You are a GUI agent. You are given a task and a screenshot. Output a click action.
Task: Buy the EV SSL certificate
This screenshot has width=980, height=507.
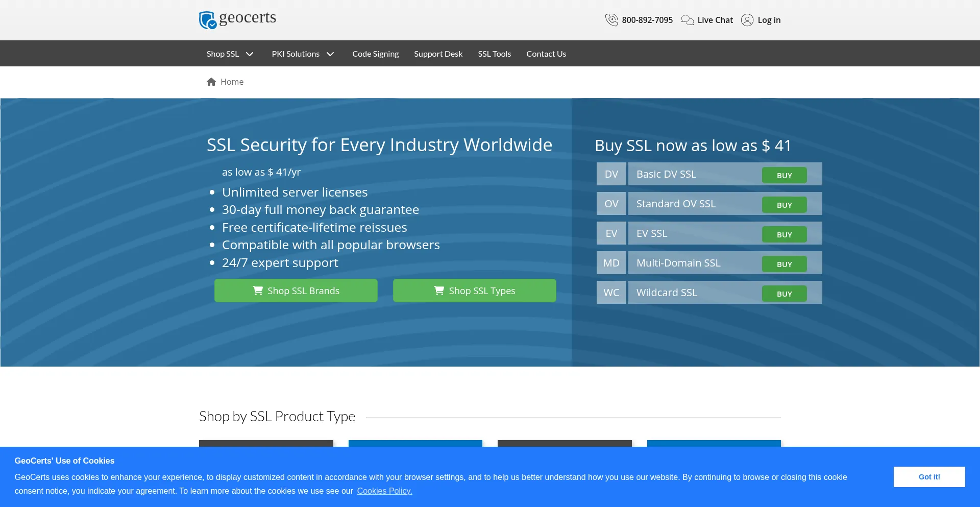(x=784, y=234)
